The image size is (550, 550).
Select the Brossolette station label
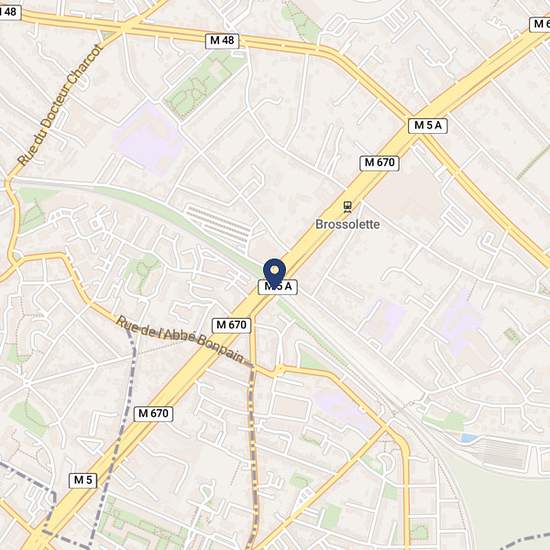click(347, 224)
